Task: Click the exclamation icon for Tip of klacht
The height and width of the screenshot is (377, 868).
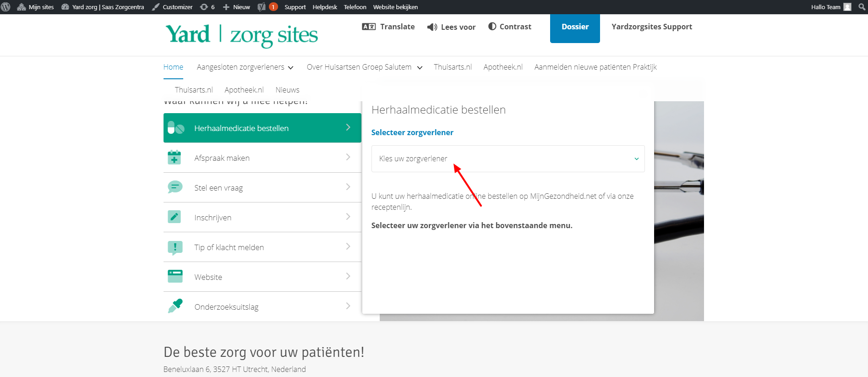Action: tap(175, 247)
